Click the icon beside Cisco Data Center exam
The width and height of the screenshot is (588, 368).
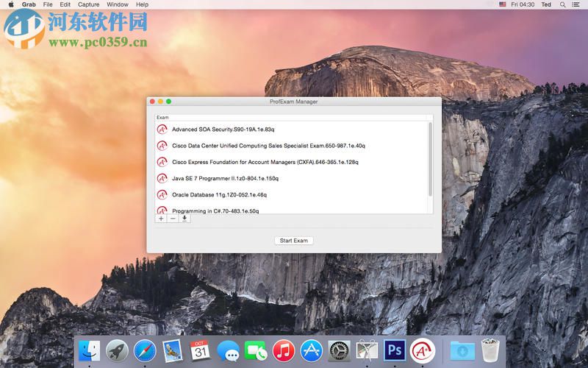[x=162, y=146]
